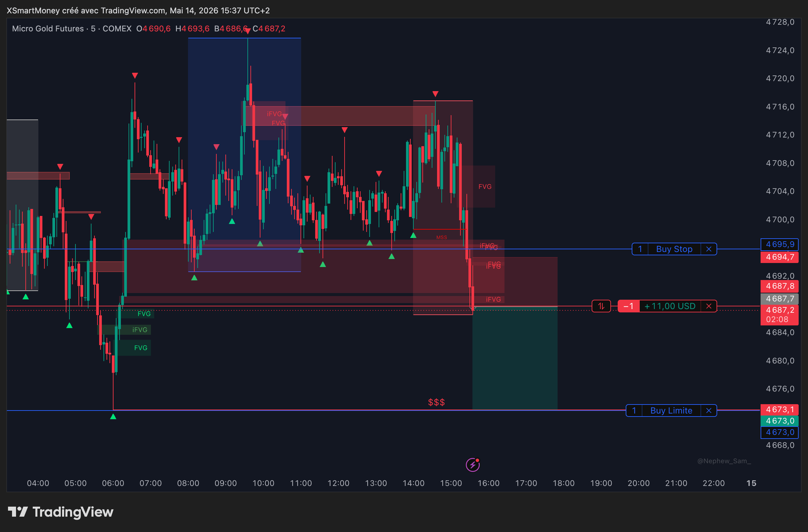Click the 12:00 time axis label
Viewport: 808px width, 532px height.
(x=339, y=483)
